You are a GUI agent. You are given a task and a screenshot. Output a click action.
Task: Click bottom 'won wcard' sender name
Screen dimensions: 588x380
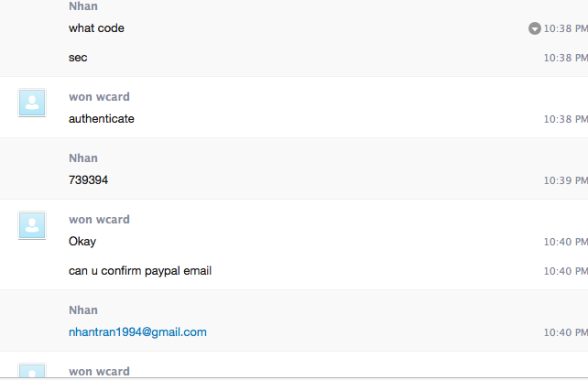point(100,372)
